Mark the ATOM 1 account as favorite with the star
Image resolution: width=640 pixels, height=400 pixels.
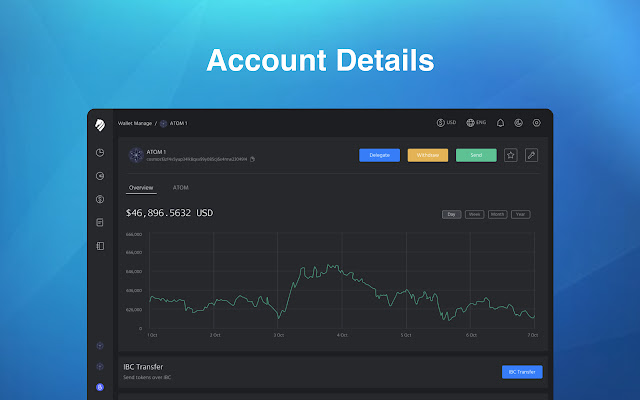pyautogui.click(x=511, y=155)
